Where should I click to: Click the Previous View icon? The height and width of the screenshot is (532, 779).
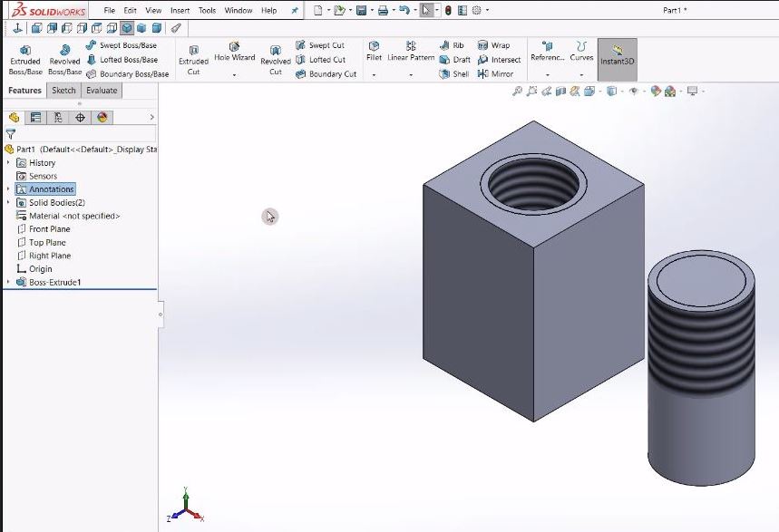546,91
